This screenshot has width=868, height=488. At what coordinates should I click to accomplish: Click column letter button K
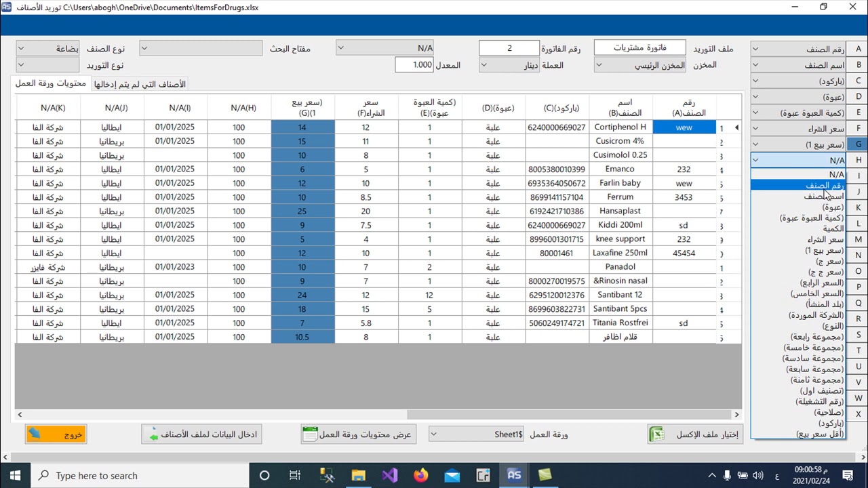click(x=859, y=207)
